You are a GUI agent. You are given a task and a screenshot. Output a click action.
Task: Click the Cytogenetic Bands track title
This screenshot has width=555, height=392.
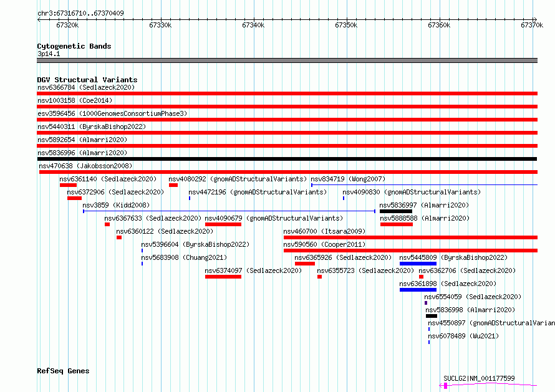[x=74, y=46]
